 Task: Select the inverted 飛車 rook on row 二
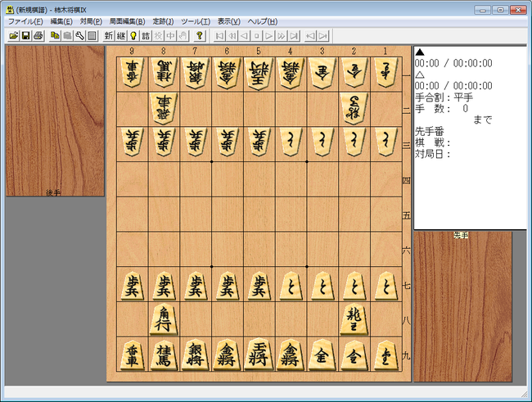[x=164, y=109]
